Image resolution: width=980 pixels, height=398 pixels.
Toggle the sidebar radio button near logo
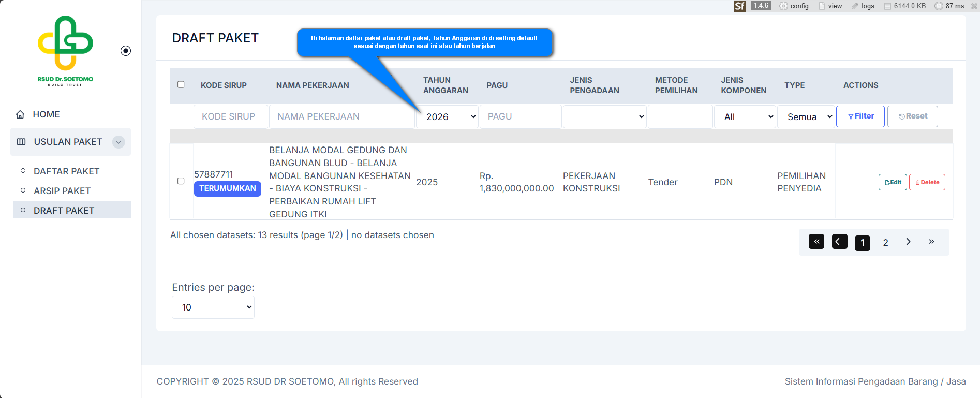click(126, 51)
